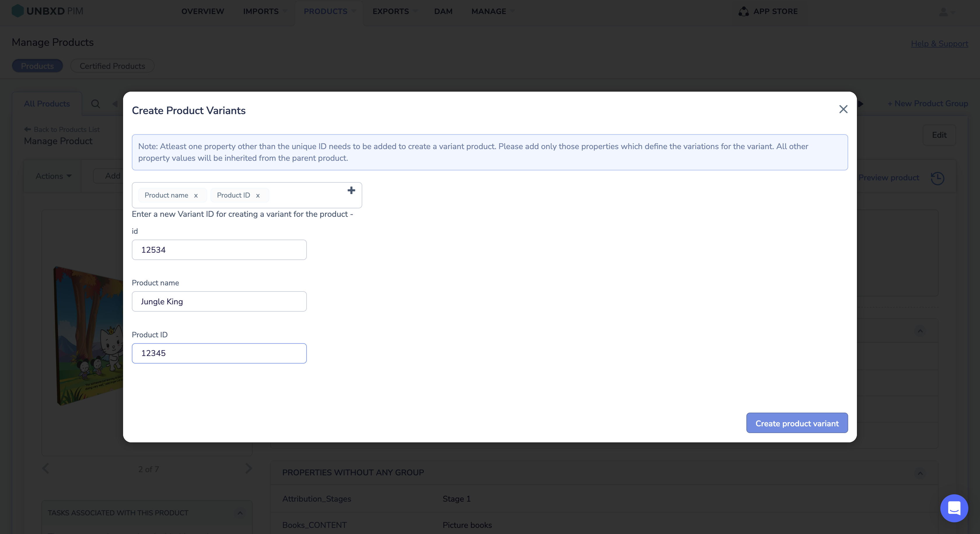The width and height of the screenshot is (980, 534).
Task: Open the UNBXD PIM logo home
Action: (x=48, y=11)
